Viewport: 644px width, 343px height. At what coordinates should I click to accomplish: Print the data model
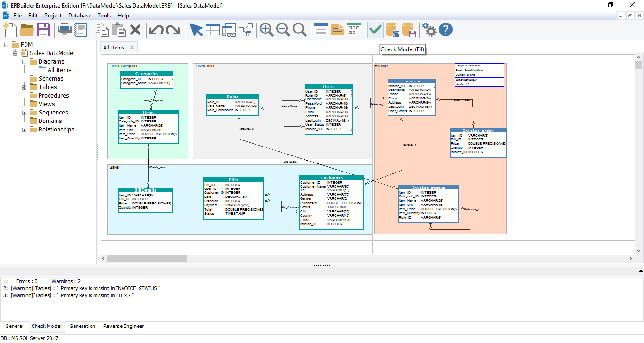pyautogui.click(x=65, y=29)
